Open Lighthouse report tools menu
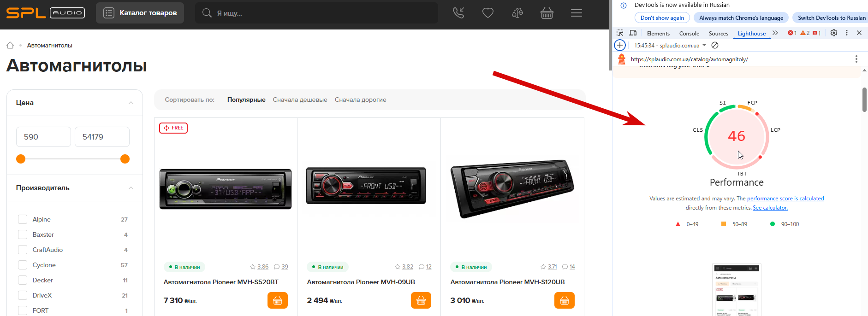The height and width of the screenshot is (316, 868). [856, 59]
